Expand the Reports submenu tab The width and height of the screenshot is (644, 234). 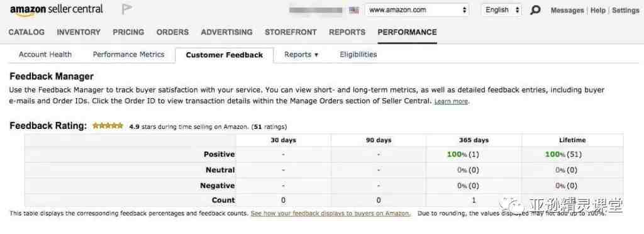301,54
